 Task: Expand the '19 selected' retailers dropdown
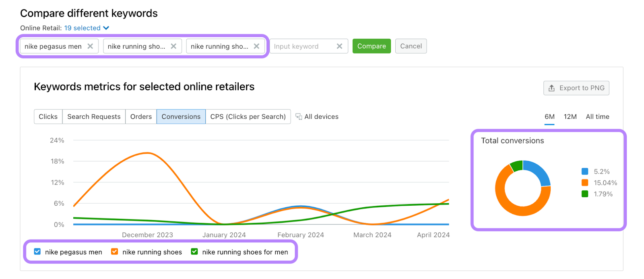coord(83,28)
